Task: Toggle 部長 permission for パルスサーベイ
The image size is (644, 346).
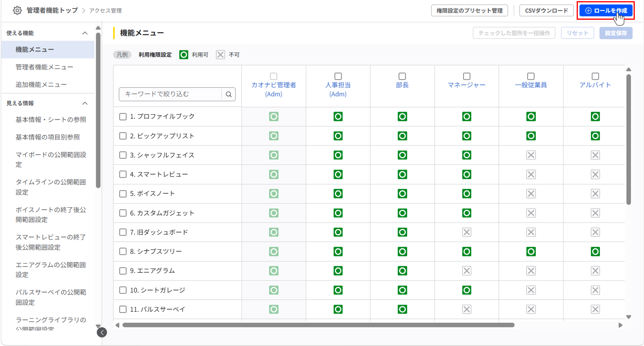Action: pos(402,309)
